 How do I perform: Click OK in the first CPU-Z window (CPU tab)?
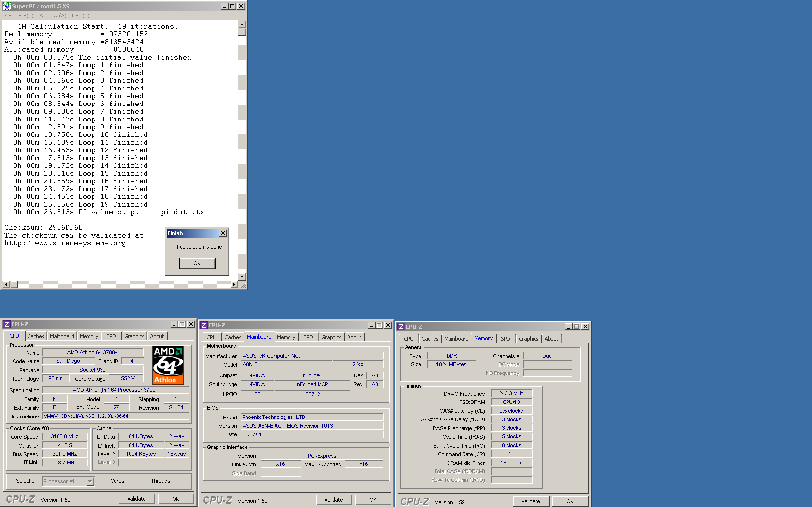pyautogui.click(x=175, y=499)
